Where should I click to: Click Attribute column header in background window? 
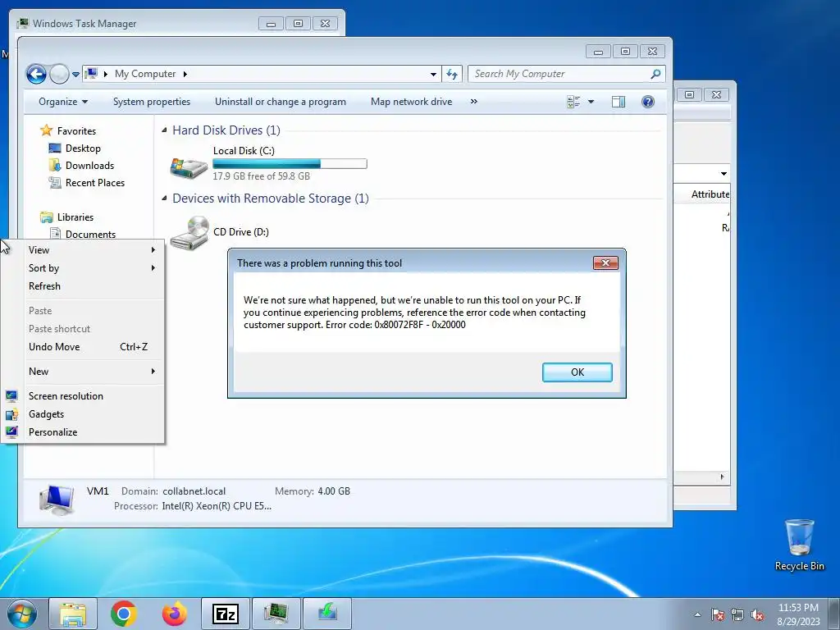[709, 194]
